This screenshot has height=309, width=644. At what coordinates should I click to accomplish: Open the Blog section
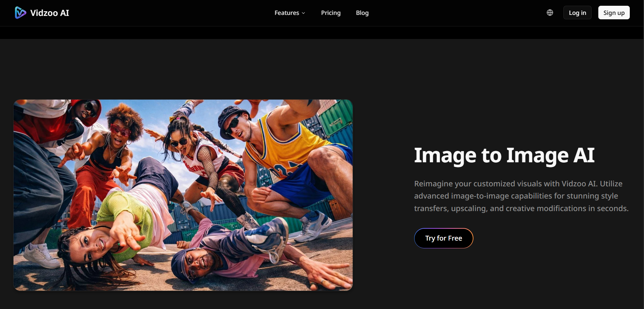[x=362, y=13]
